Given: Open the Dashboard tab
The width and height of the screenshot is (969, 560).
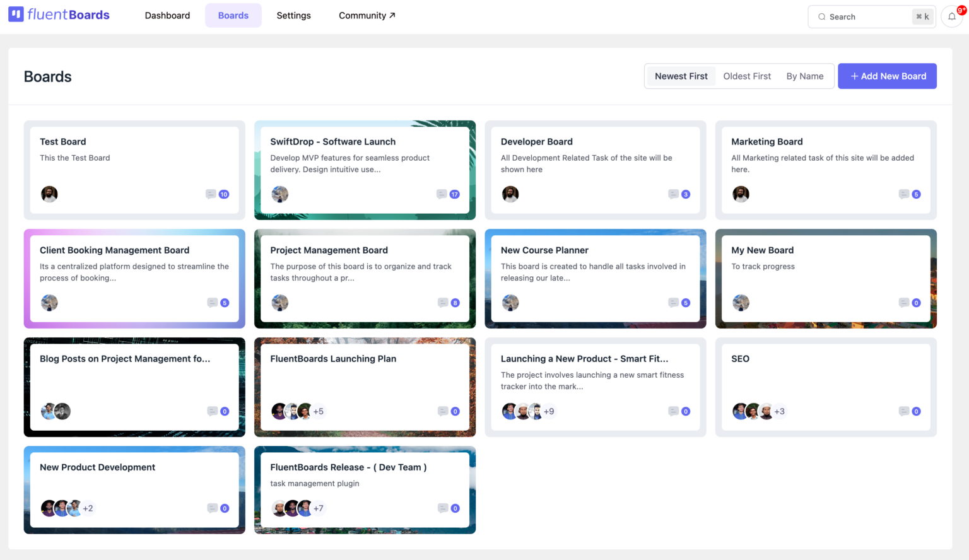Looking at the screenshot, I should (167, 15).
